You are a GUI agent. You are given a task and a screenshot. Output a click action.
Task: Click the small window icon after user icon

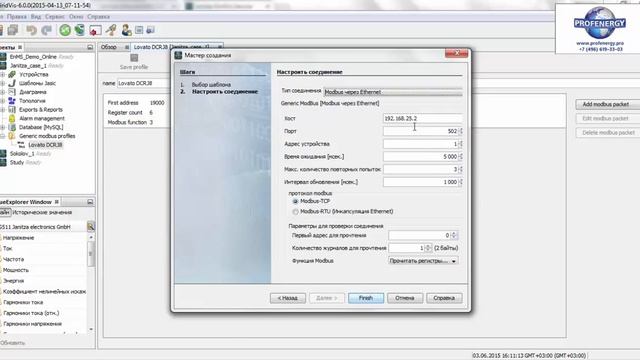coord(139,30)
